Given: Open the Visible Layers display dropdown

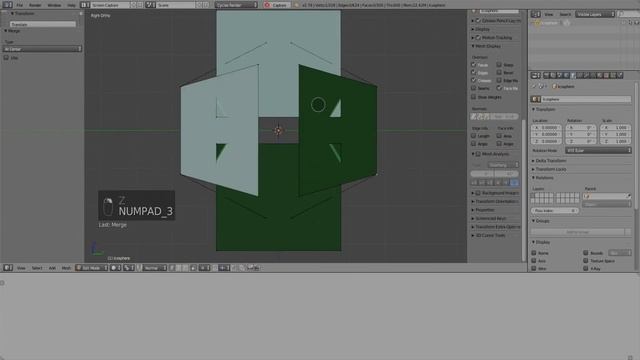Looking at the screenshot, I should 595,14.
